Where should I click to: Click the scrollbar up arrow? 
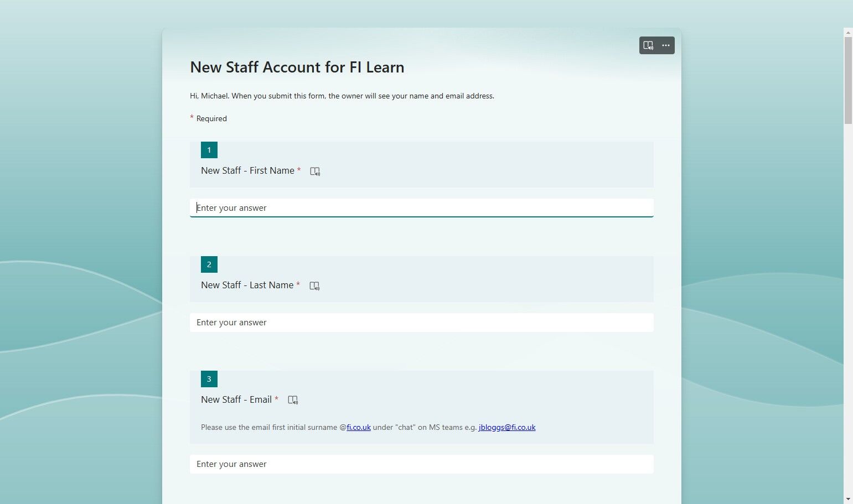pyautogui.click(x=848, y=33)
